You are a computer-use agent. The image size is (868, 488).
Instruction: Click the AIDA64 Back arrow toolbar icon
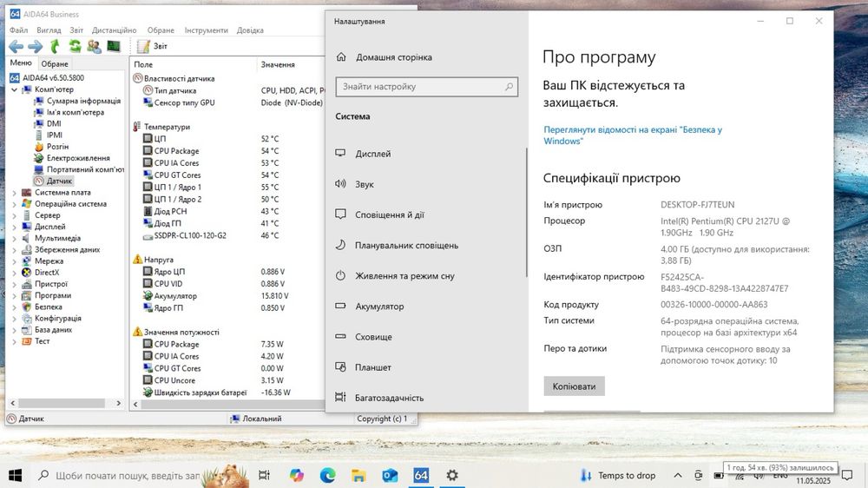click(16, 47)
